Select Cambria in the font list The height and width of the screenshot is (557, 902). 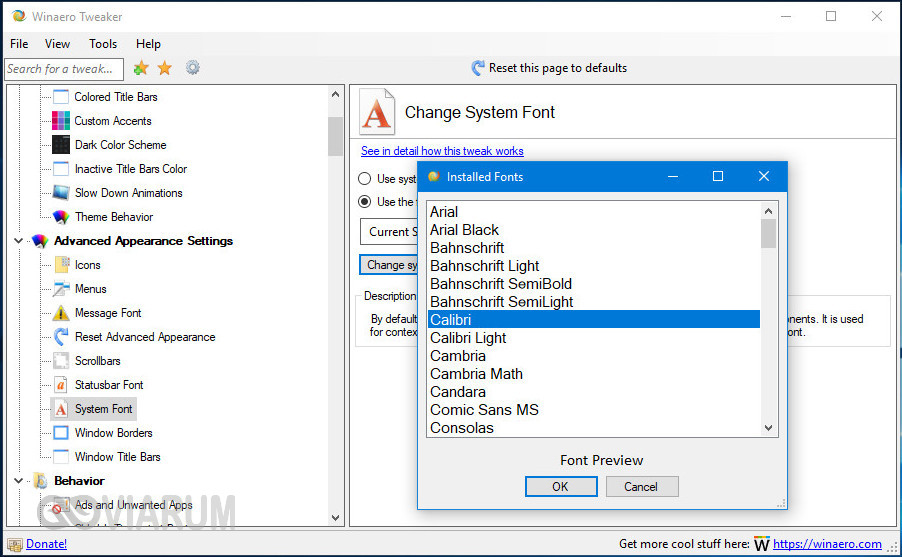[x=594, y=356]
